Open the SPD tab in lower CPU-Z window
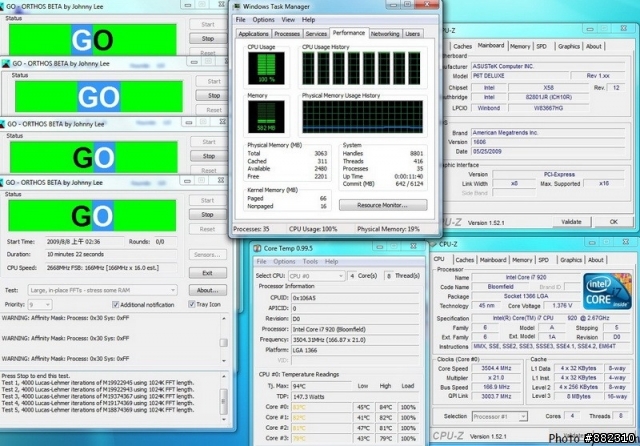The image size is (640, 446). point(543,260)
